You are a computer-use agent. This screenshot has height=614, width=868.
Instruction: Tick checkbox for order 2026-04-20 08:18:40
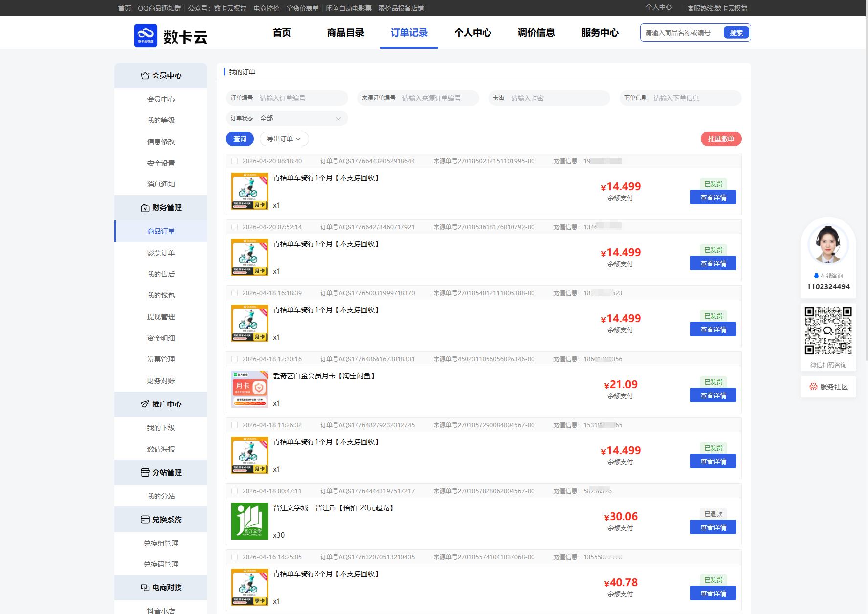[235, 161]
